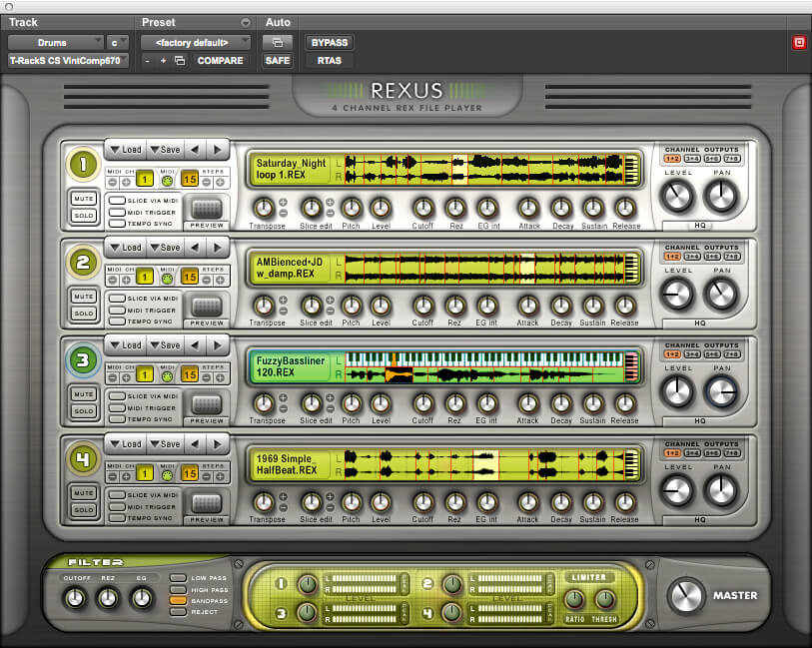Click the red target button at top right
The width and height of the screenshot is (812, 648).
click(799, 43)
